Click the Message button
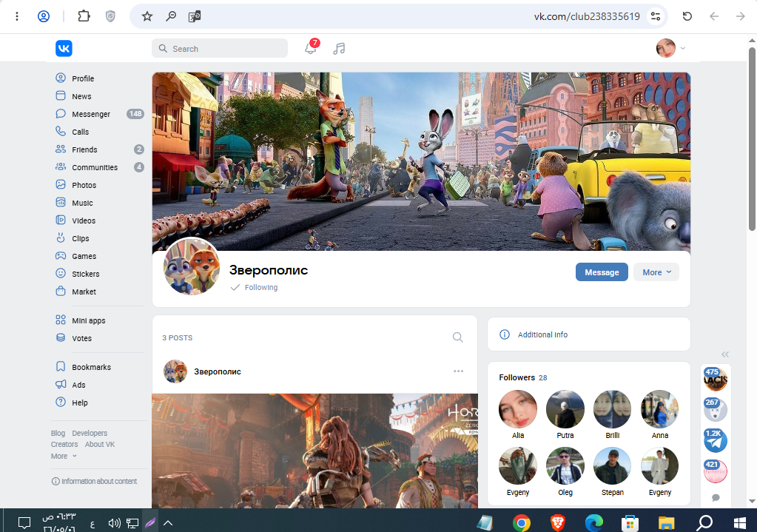The width and height of the screenshot is (757, 532). (602, 272)
